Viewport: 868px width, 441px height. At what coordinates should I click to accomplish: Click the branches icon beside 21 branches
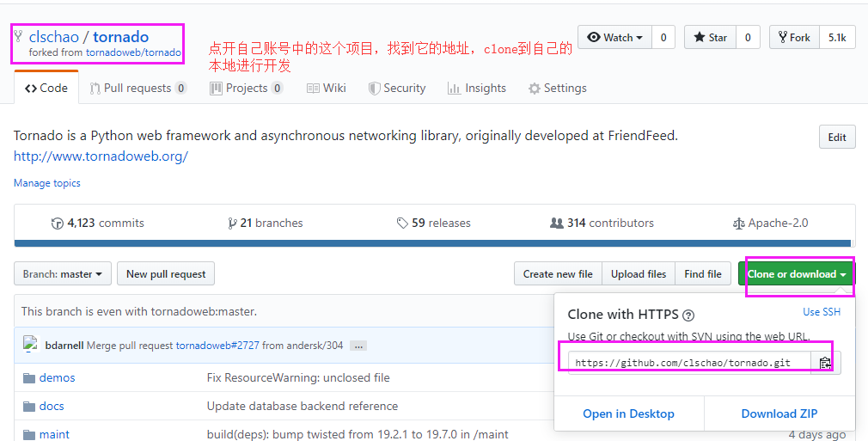coord(232,224)
